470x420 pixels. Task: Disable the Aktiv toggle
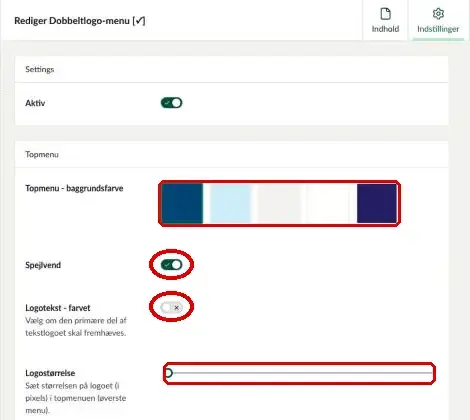tap(171, 103)
